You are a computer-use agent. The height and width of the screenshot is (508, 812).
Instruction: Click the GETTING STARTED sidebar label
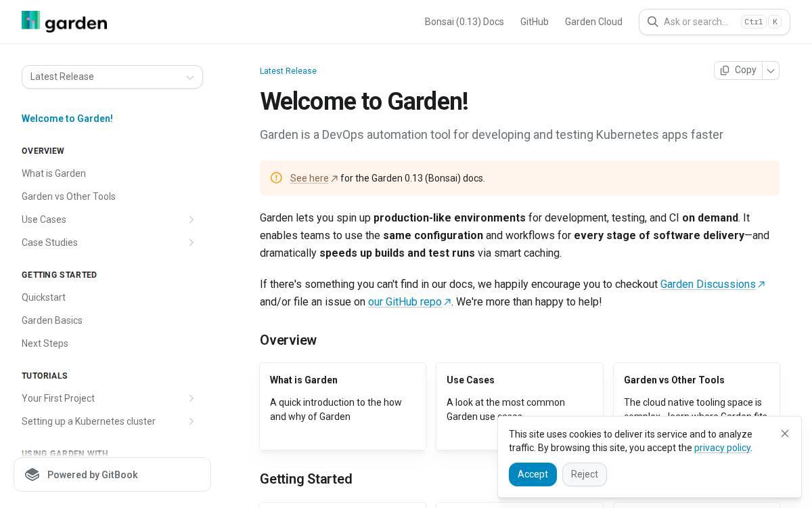pyautogui.click(x=60, y=275)
